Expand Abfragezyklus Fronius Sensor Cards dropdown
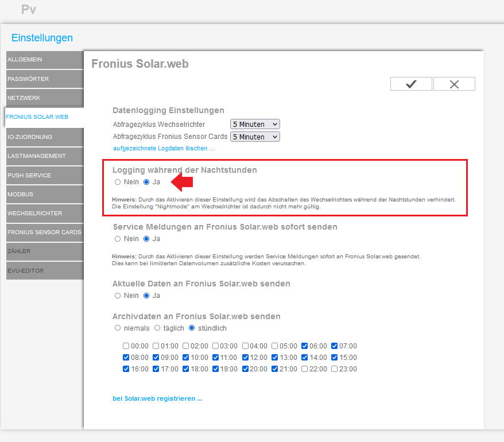The width and height of the screenshot is (504, 442). coord(255,137)
